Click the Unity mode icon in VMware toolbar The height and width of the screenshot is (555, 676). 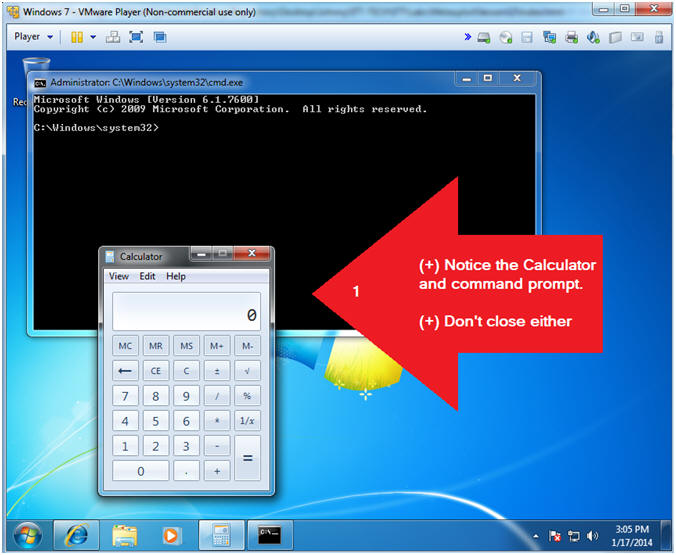[160, 37]
